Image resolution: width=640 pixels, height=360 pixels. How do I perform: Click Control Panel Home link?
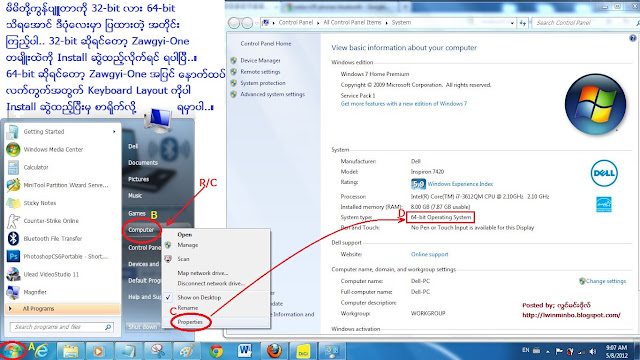coord(266,44)
